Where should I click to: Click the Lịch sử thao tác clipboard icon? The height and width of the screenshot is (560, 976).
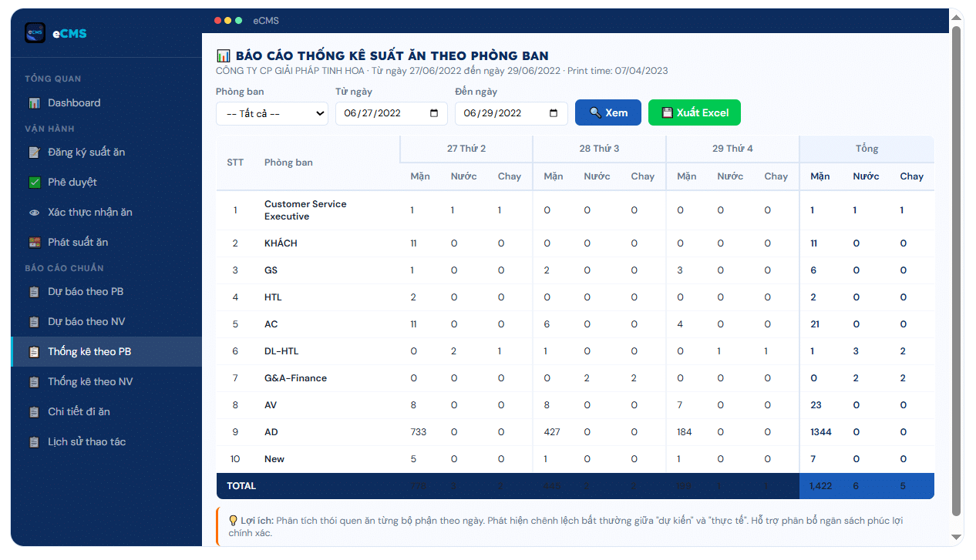34,442
